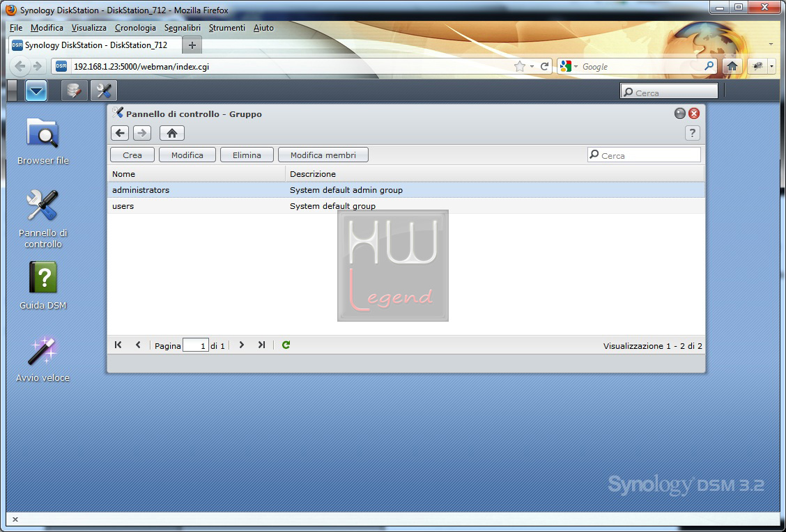
Task: Close the Pannello di controllo window
Action: (x=694, y=114)
